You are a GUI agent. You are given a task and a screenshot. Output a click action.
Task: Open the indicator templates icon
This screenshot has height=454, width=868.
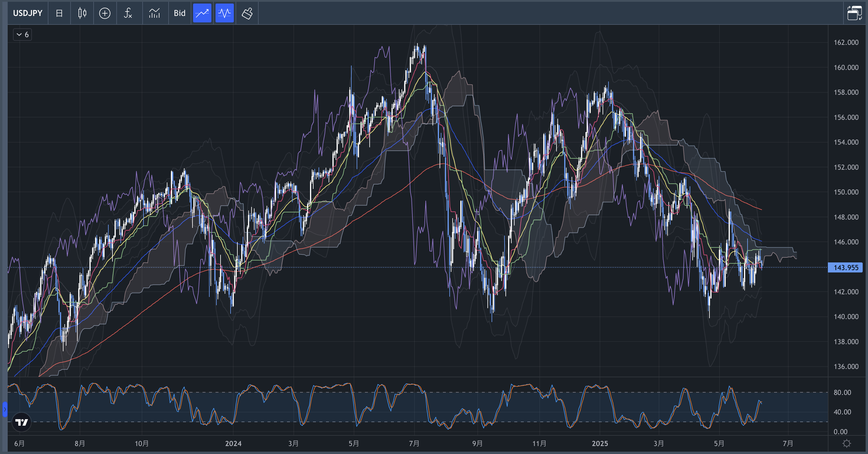pos(155,13)
